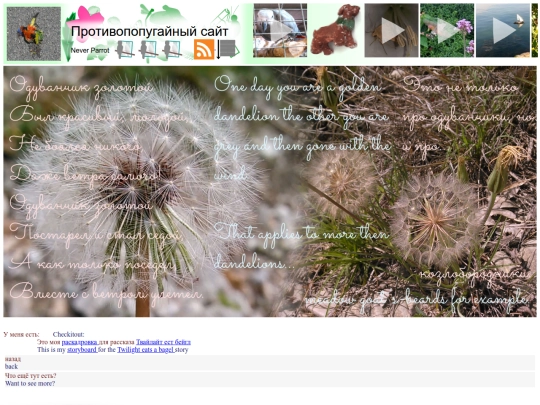Click the large dandelion poem image
Image resolution: width=540 pixels, height=405 pixels.
click(270, 191)
